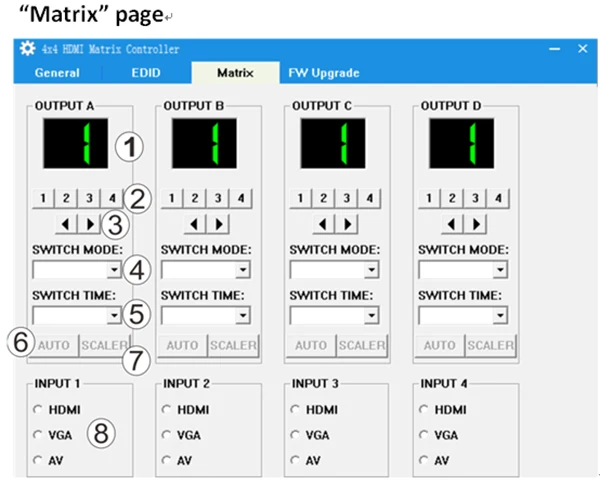This screenshot has height=485, width=600.
Task: Select HDMI radio for Input 2
Action: (x=166, y=409)
